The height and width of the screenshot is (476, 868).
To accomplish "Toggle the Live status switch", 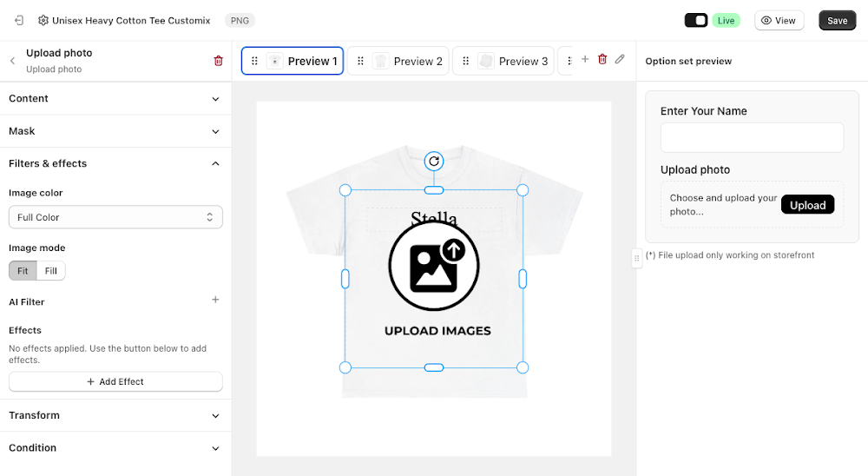I will click(x=696, y=21).
